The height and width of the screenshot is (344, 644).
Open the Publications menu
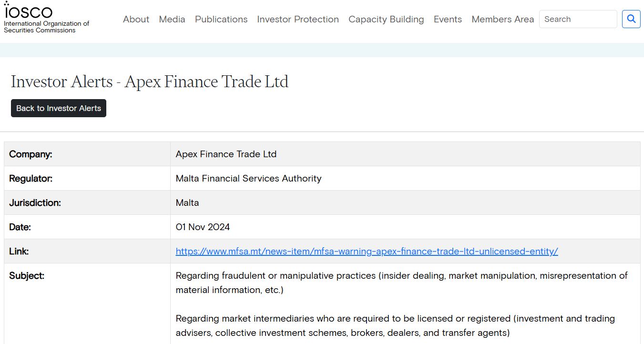pyautogui.click(x=221, y=20)
